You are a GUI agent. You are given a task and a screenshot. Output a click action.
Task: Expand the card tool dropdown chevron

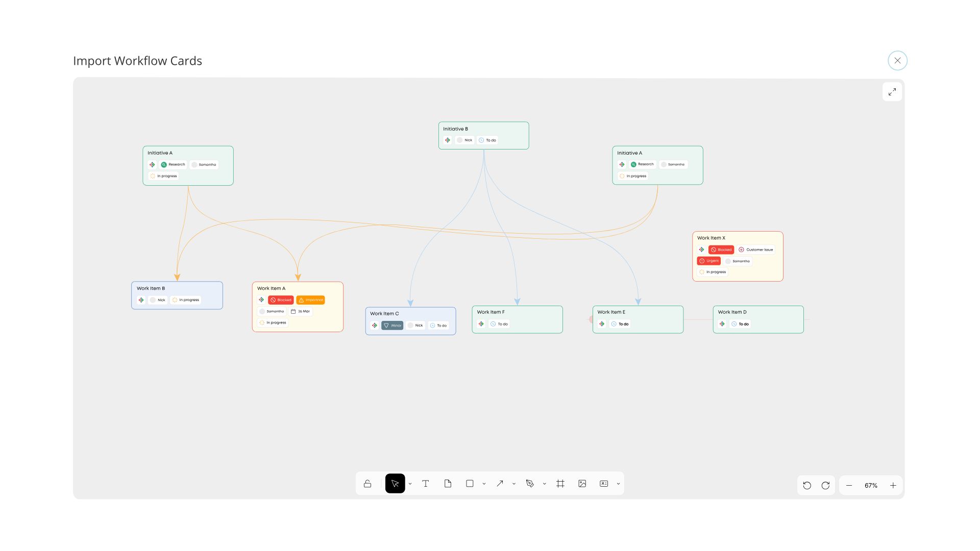click(x=618, y=484)
